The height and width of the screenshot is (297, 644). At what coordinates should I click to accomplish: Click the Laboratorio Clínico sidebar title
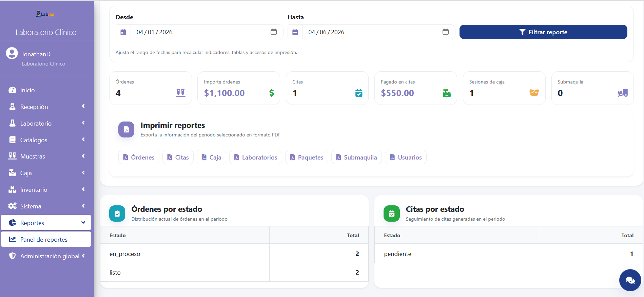click(x=46, y=32)
